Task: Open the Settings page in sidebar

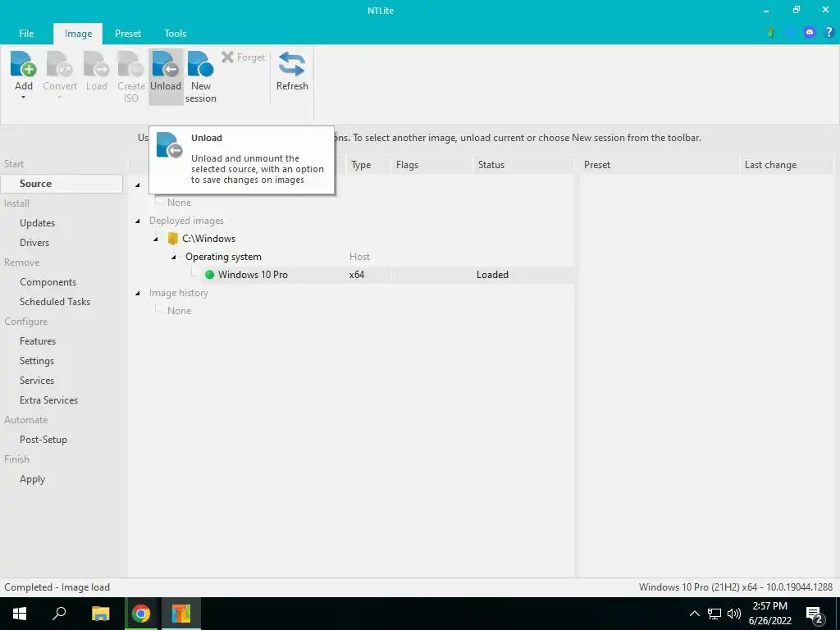Action: tap(36, 361)
